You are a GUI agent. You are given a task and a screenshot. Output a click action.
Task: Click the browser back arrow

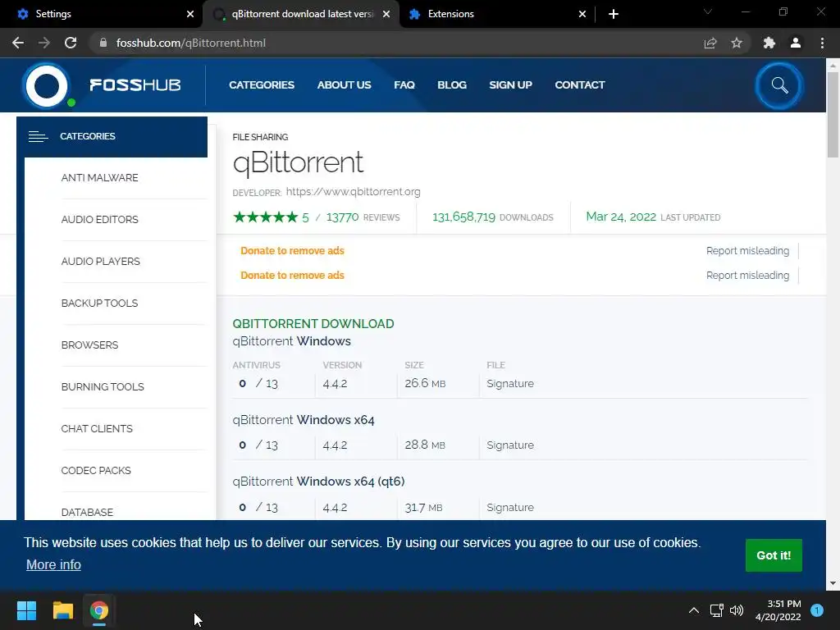18,43
